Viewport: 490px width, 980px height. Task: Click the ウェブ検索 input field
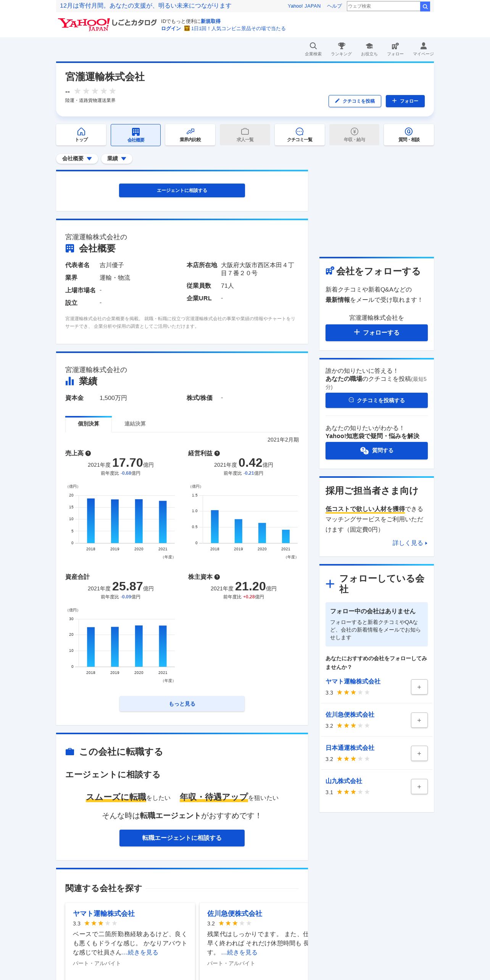pos(383,6)
